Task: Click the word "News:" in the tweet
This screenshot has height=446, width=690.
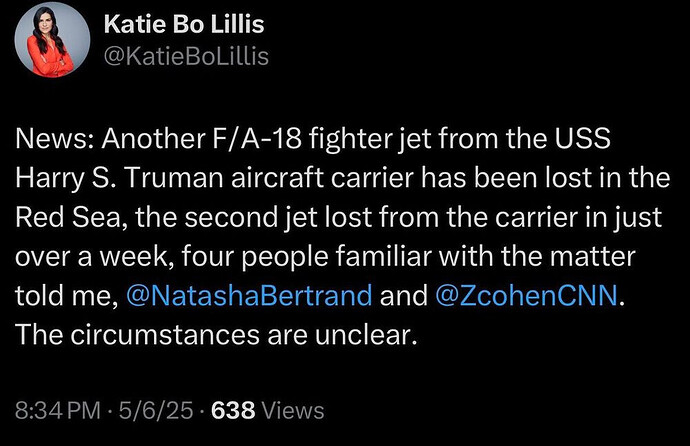Action: 54,139
